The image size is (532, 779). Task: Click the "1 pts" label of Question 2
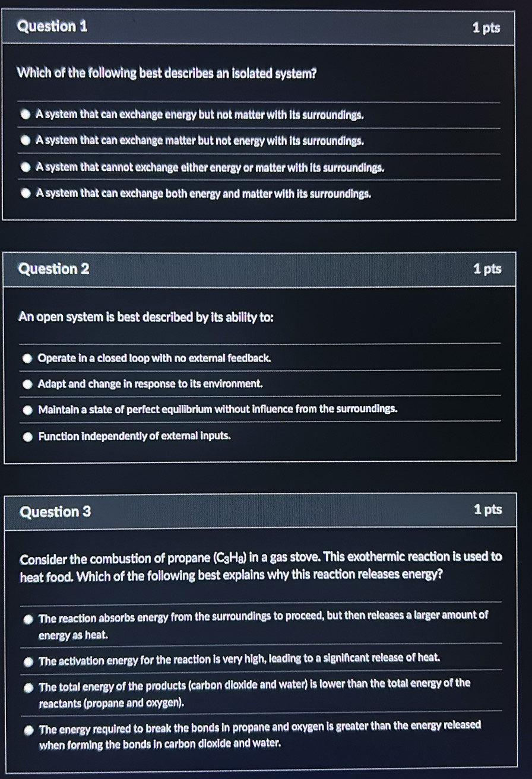pyautogui.click(x=487, y=269)
